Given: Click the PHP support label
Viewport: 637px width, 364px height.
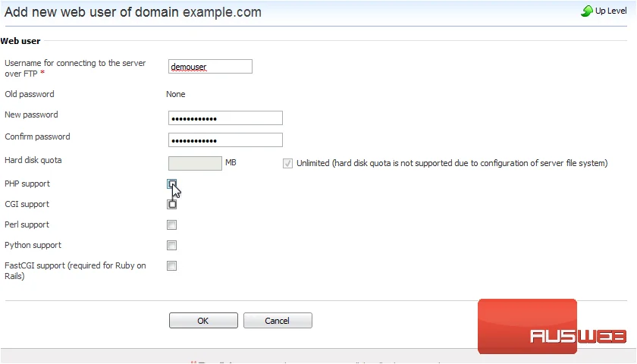Looking at the screenshot, I should (x=27, y=184).
